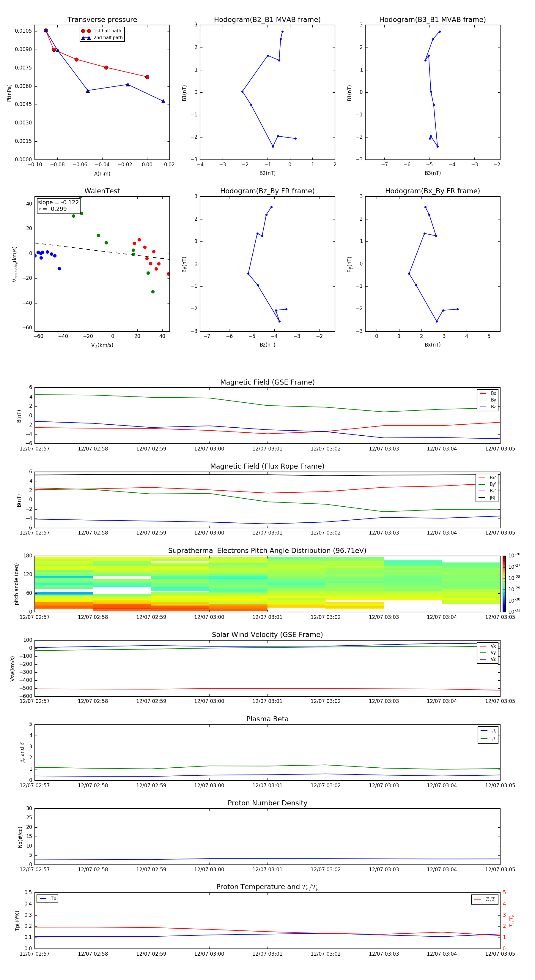Screen dimensions: 535x980
Task: Click the first red circle marker in Transverse pressure
Action: click(46, 30)
